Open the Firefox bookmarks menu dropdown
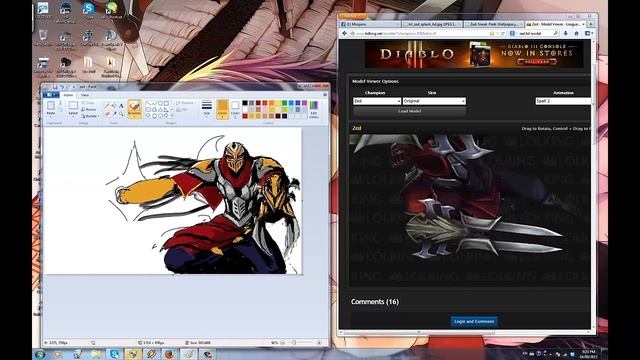640x360 pixels. 589,33
